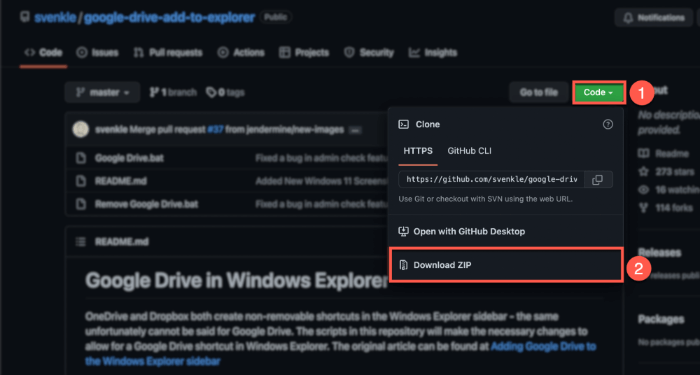700x375 pixels.
Task: Click the branch icon beside 1 branch
Action: click(x=154, y=92)
